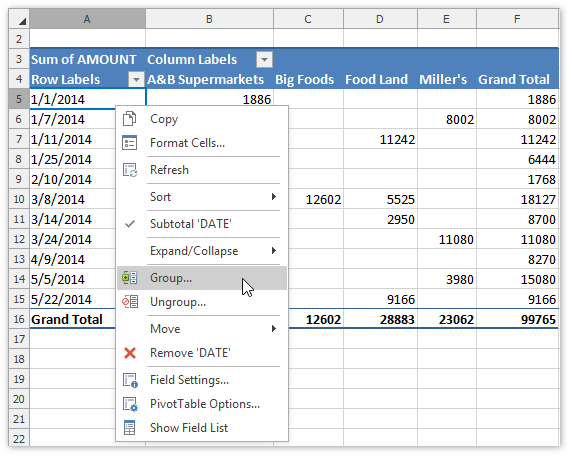The image size is (572, 458).
Task: Select column B header
Action: pos(209,19)
